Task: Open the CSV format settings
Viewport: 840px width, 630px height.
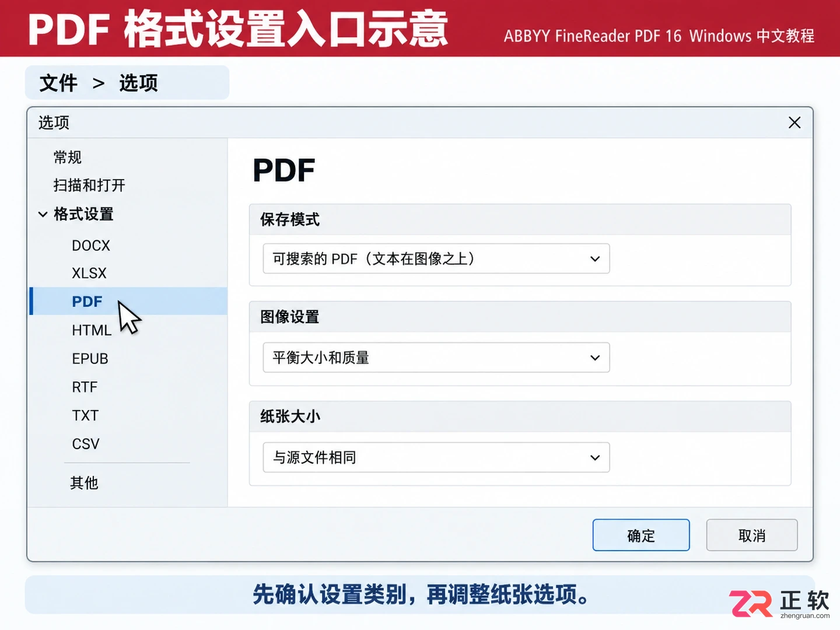Action: tap(86, 444)
